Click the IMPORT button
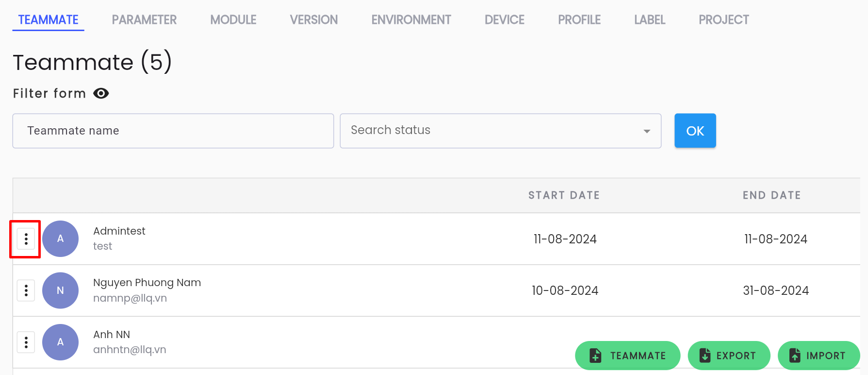 pyautogui.click(x=819, y=356)
